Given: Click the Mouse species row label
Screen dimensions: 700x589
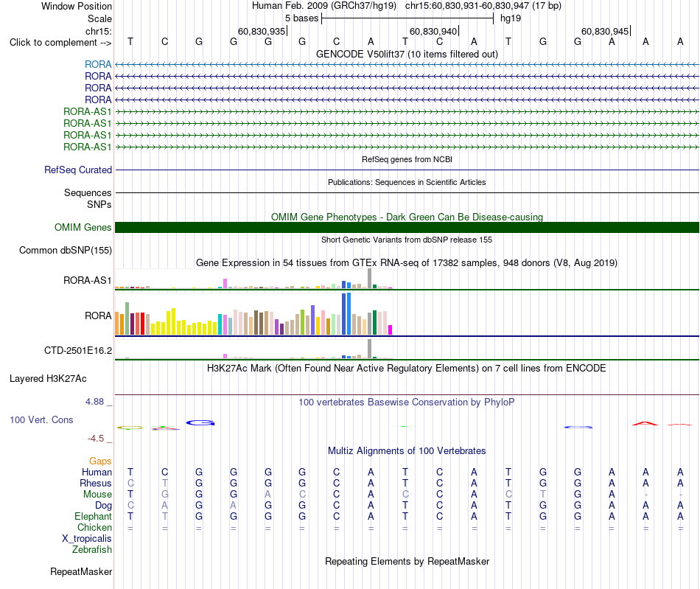Looking at the screenshot, I should coord(97,495).
